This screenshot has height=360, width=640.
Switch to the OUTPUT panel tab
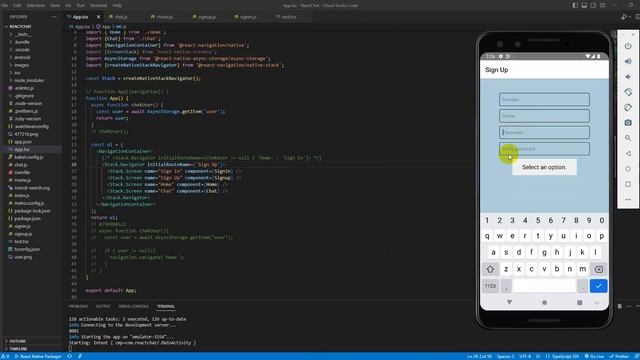click(x=103, y=307)
